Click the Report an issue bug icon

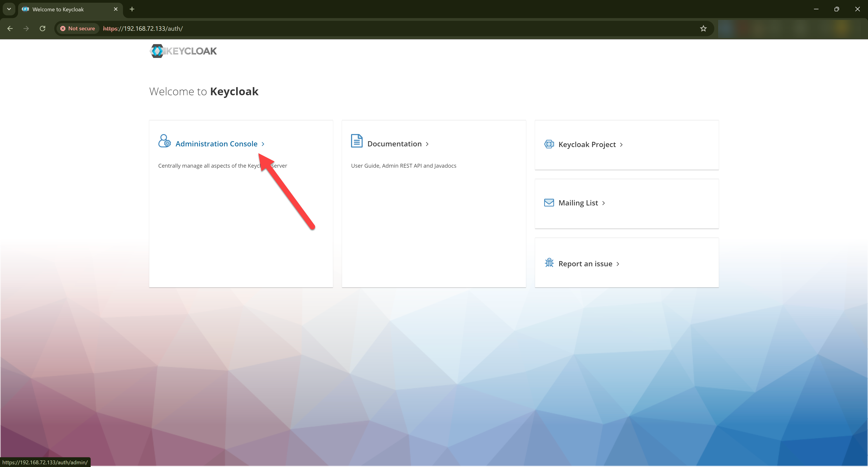coord(549,263)
